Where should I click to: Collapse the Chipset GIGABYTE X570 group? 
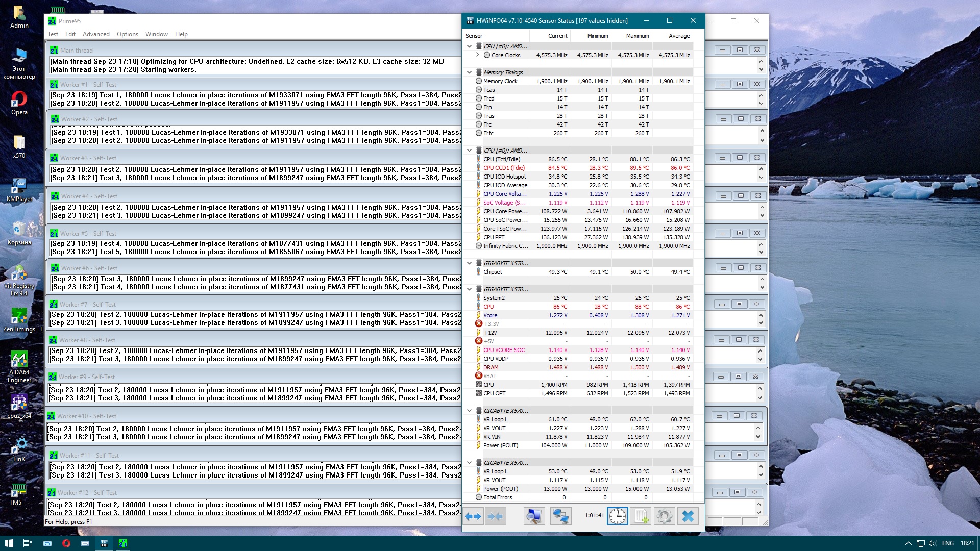point(469,263)
